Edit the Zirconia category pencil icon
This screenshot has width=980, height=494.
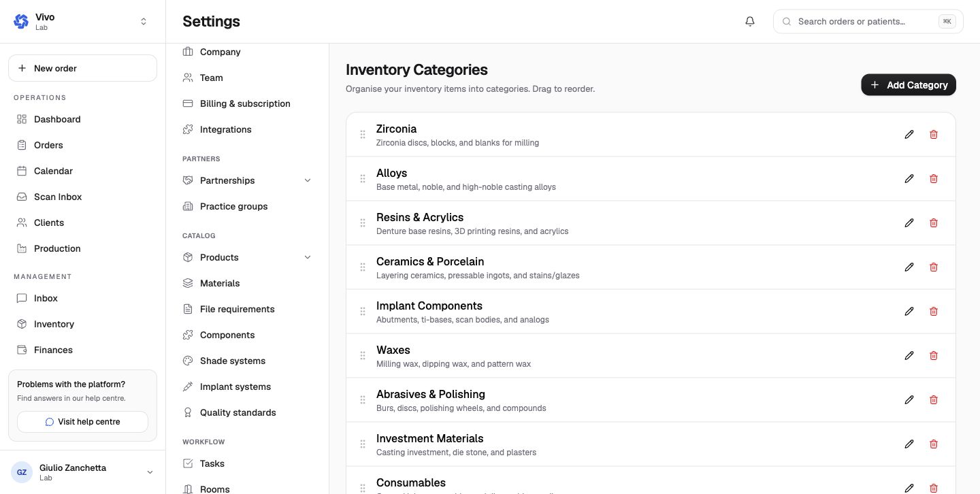pos(909,135)
